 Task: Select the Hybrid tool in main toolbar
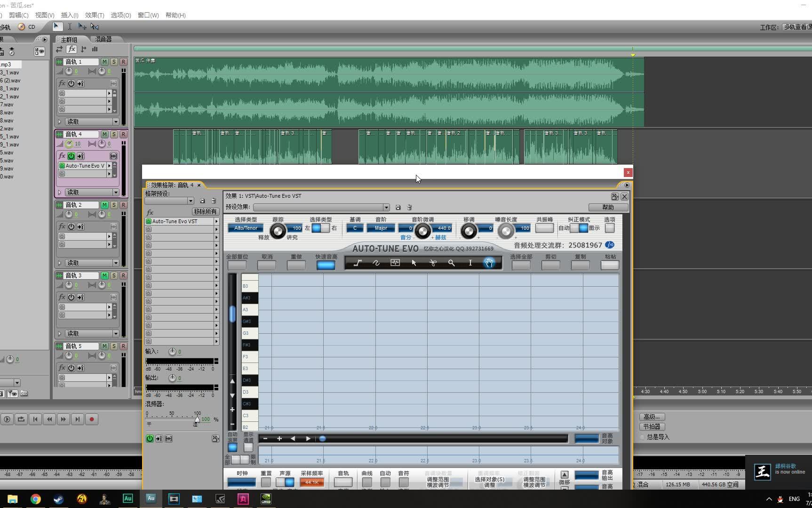click(x=57, y=26)
